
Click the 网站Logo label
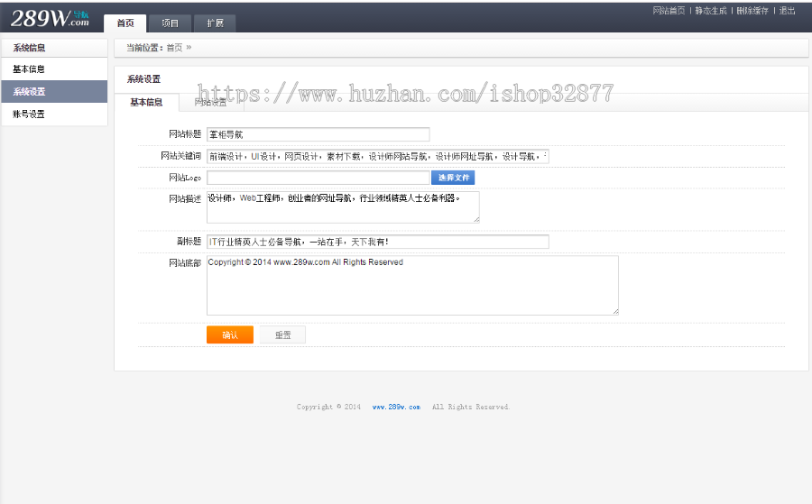[185, 178]
